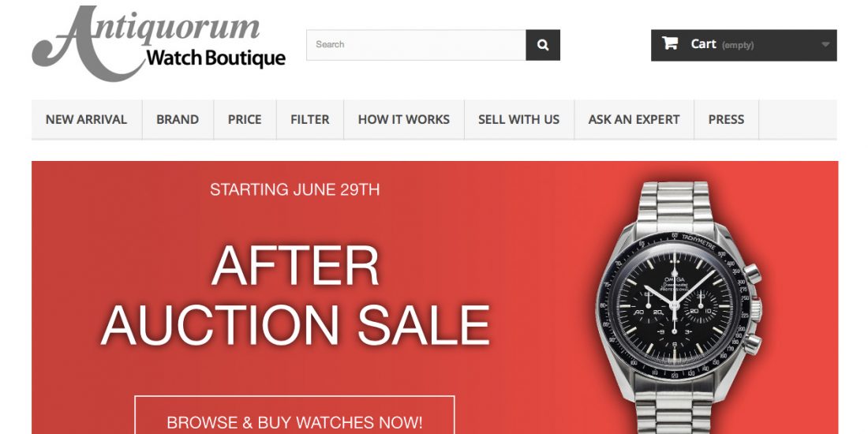Click the After Auction Sale banner heading

(295, 295)
